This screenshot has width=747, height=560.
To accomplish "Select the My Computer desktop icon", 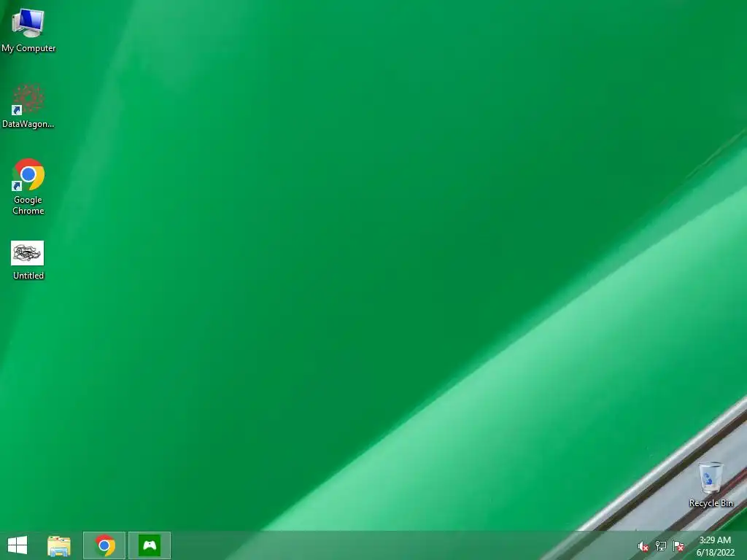I will point(28,23).
